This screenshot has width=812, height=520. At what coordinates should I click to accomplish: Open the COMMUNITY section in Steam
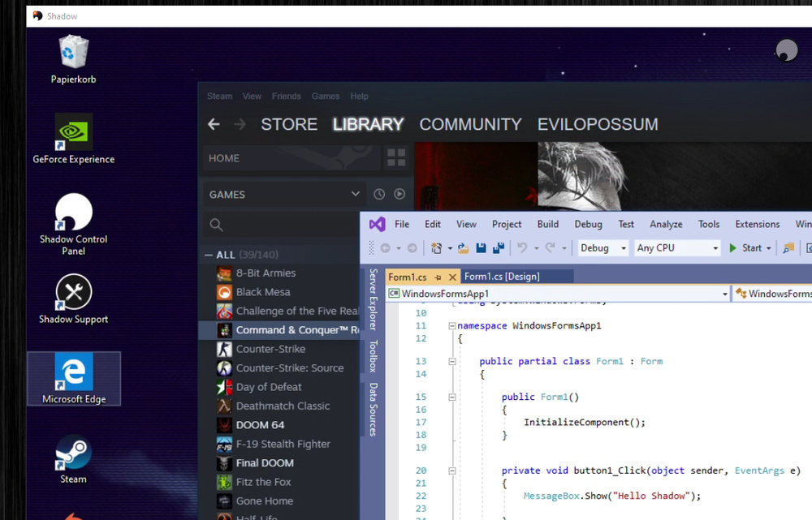click(470, 124)
